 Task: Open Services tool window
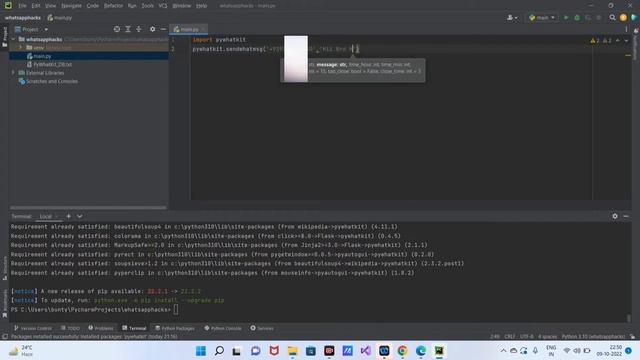coord(262,328)
